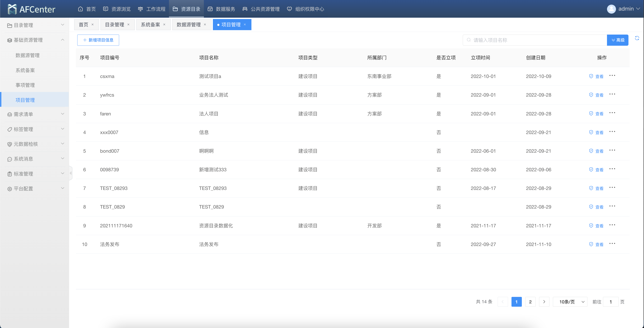Expand 需求清单 sidebar menu

click(x=35, y=114)
